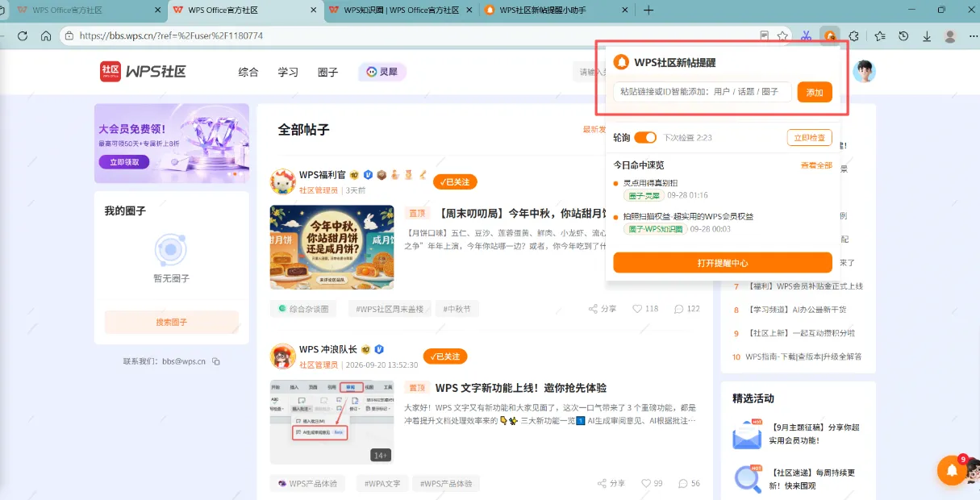Open the 查看全部 link
Image resolution: width=980 pixels, height=500 pixels.
pos(816,165)
